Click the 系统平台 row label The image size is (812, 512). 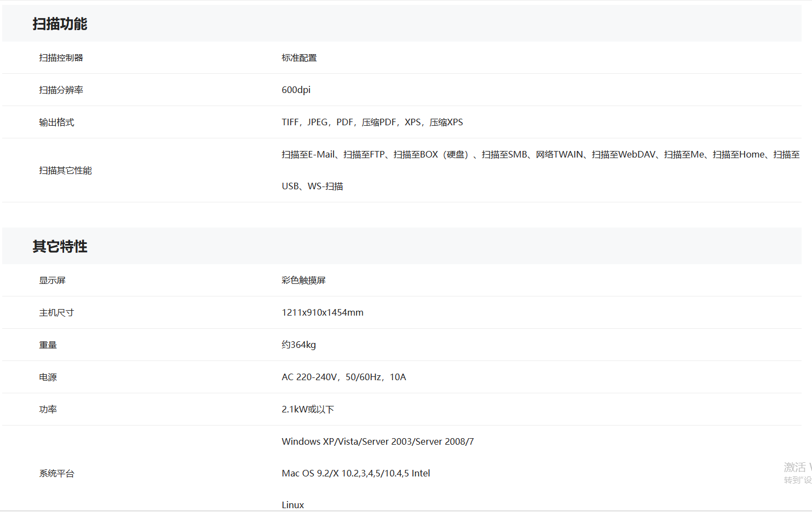56,474
